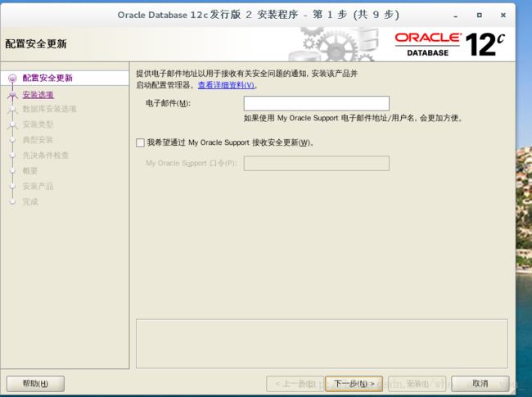This screenshot has height=397, width=532.
Task: Select 安装类型 step in sidebar
Action: point(38,124)
